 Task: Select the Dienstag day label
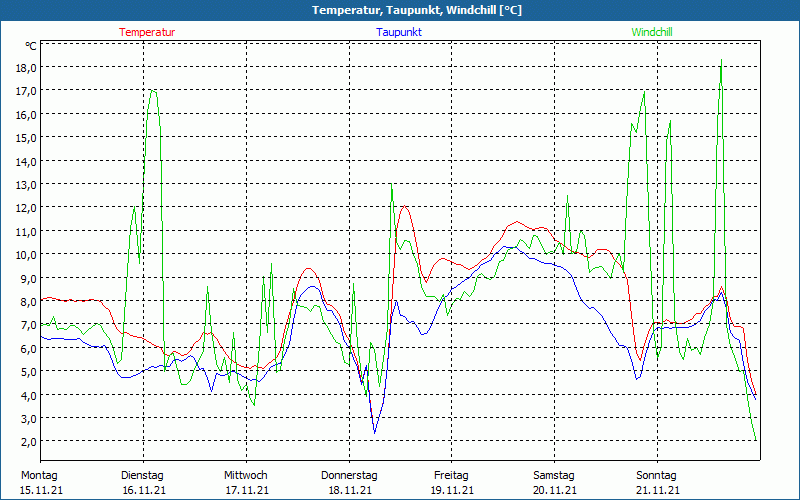(x=142, y=475)
